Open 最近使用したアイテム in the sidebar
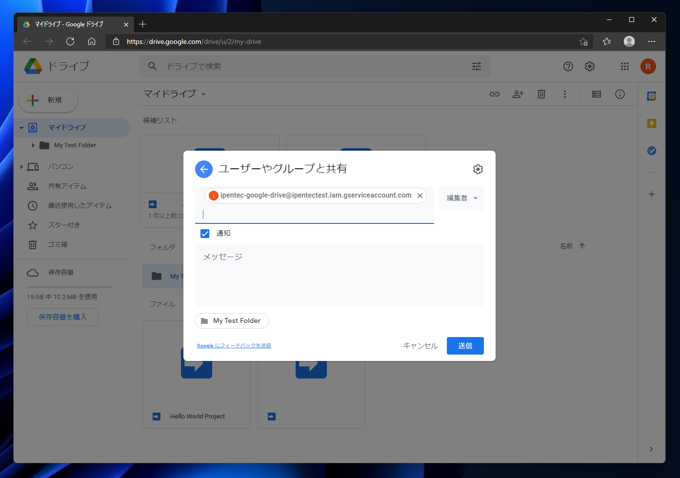 (x=80, y=206)
